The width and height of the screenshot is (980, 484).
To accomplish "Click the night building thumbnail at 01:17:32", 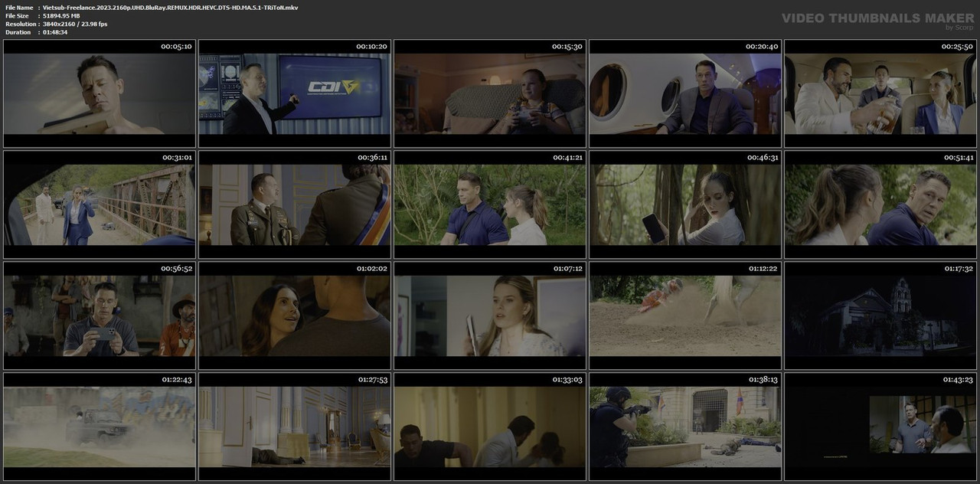I will [880, 316].
